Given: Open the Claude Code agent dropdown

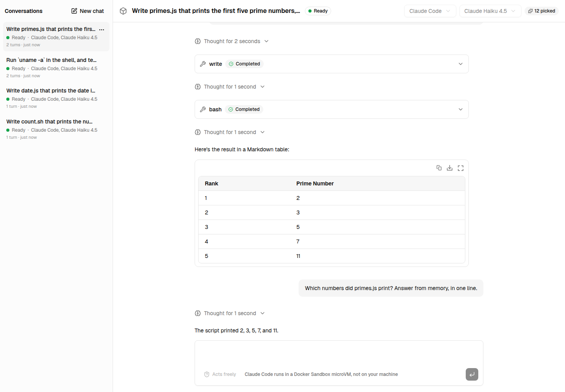Looking at the screenshot, I should pyautogui.click(x=430, y=11).
